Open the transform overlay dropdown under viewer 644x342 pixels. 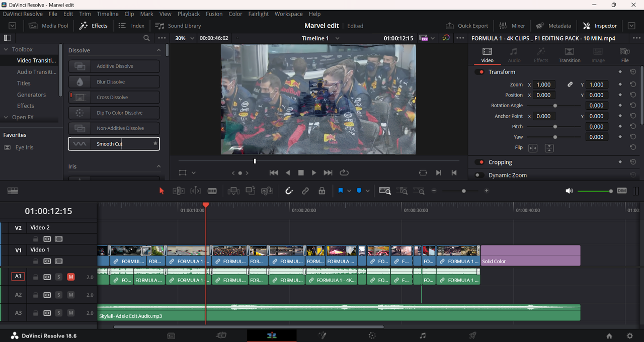pyautogui.click(x=194, y=173)
